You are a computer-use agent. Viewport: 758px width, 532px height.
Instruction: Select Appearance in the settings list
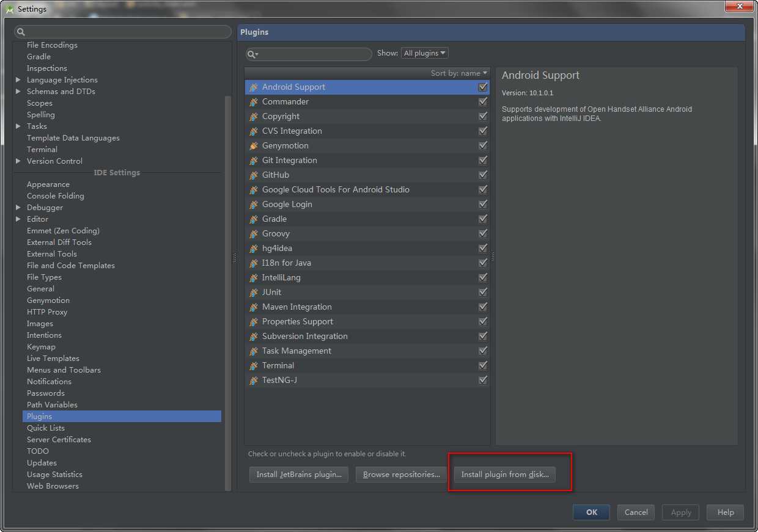[x=48, y=184]
